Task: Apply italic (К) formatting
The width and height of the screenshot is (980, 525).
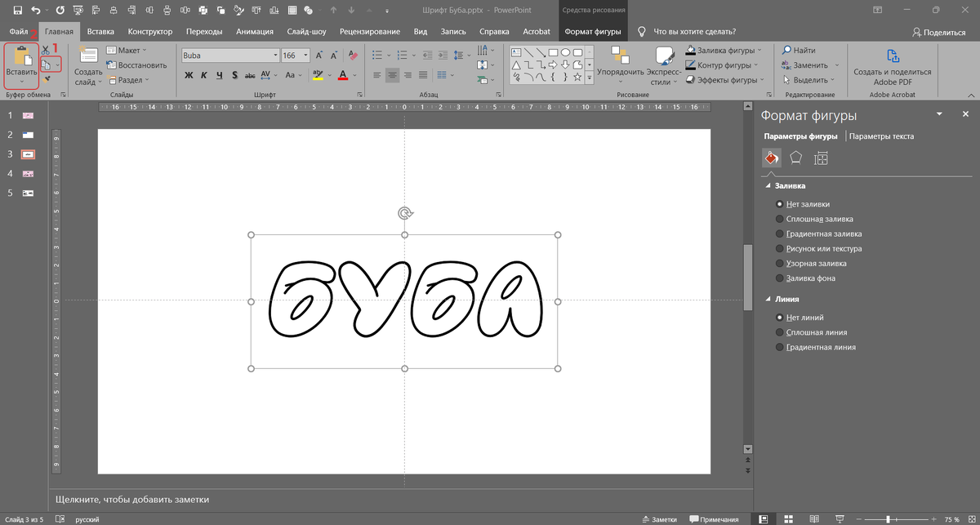Action: (x=204, y=75)
